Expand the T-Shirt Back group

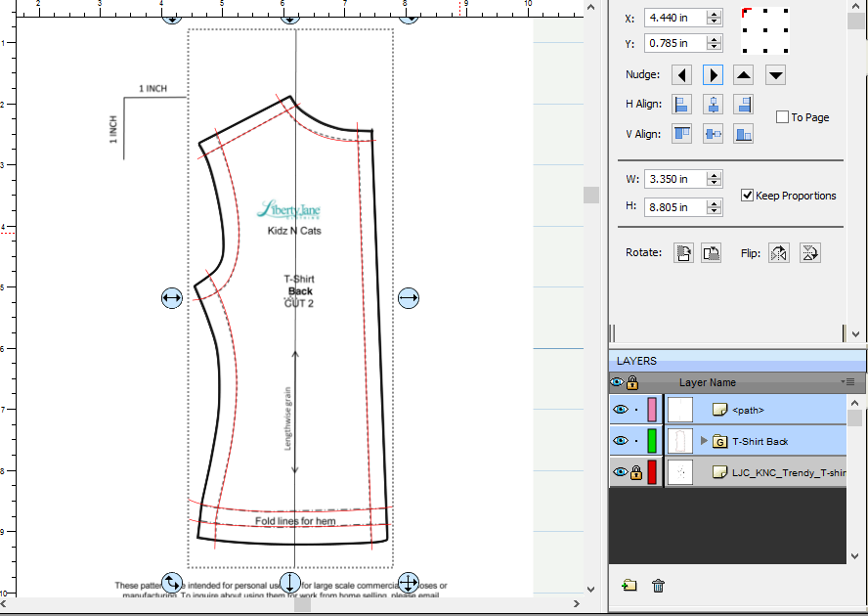click(704, 441)
